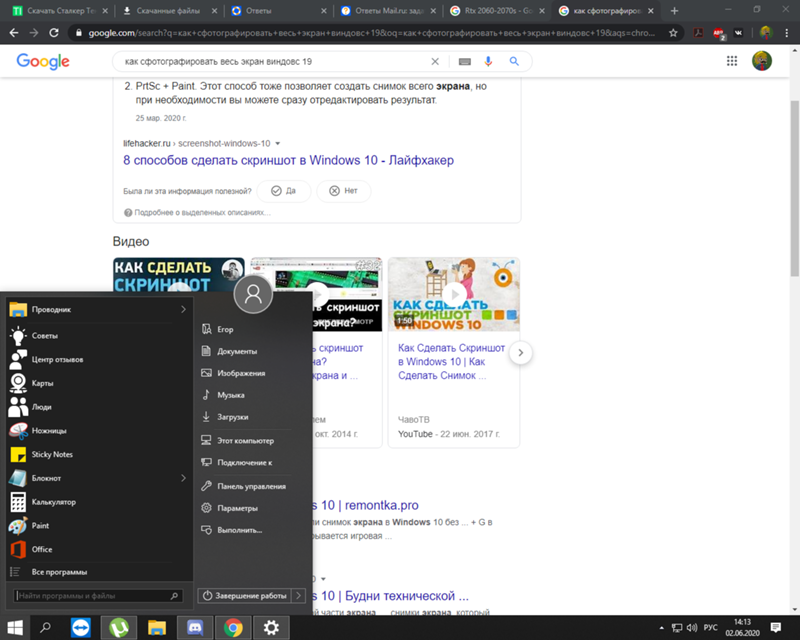The height and width of the screenshot is (640, 800).
Task: Open a new Chrome tab
Action: click(674, 11)
